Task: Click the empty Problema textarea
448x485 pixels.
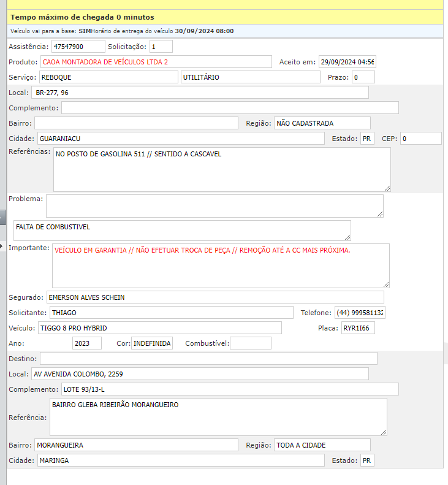Action: [215, 206]
